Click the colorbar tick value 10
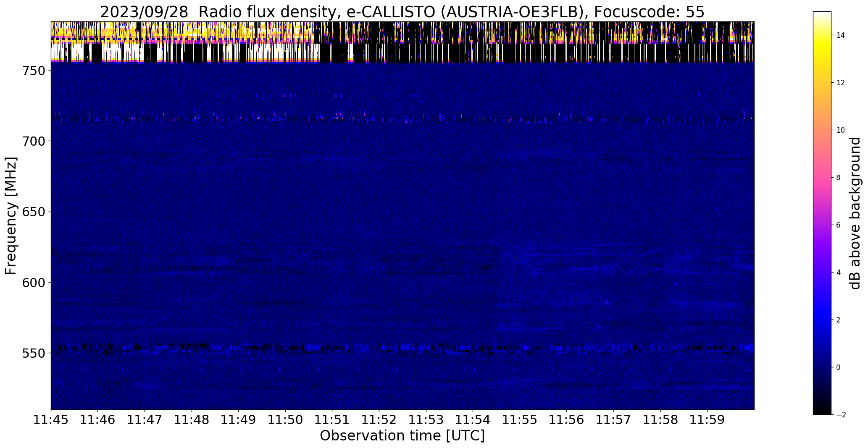 tap(841, 130)
